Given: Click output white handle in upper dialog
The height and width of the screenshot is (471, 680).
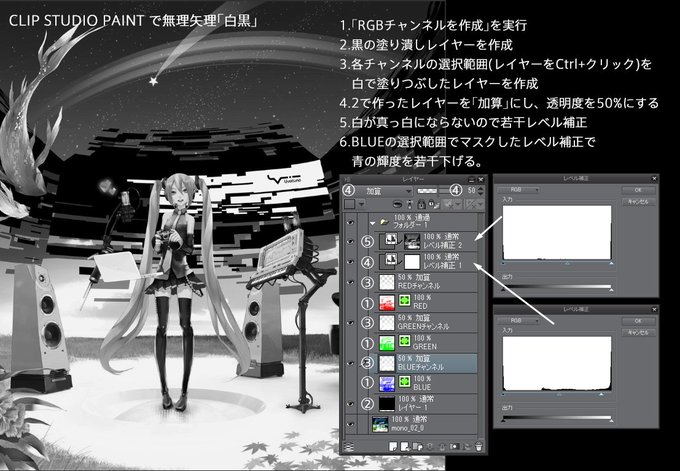Looking at the screenshot, I should pyautogui.click(x=611, y=289).
